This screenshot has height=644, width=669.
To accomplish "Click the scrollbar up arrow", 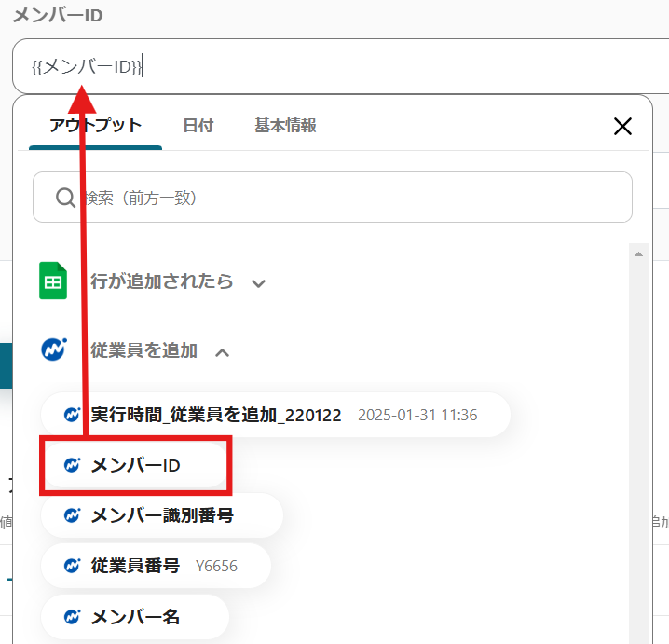I will [638, 254].
